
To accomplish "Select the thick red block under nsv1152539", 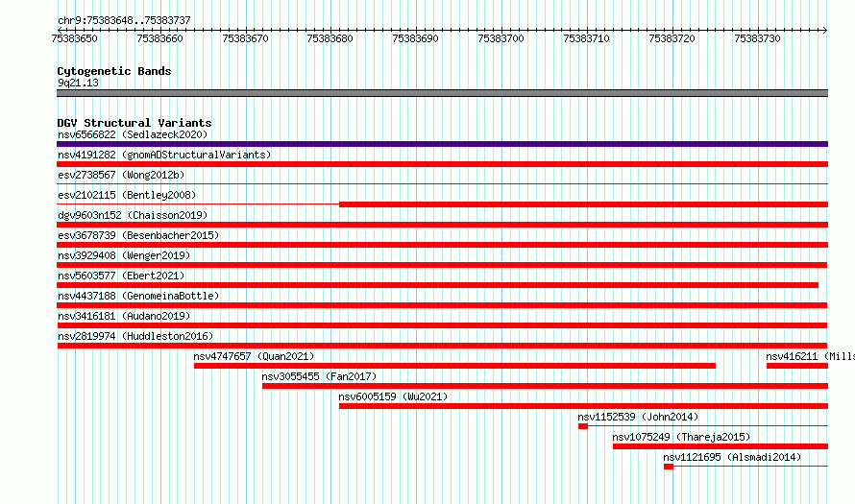I will point(583,426).
